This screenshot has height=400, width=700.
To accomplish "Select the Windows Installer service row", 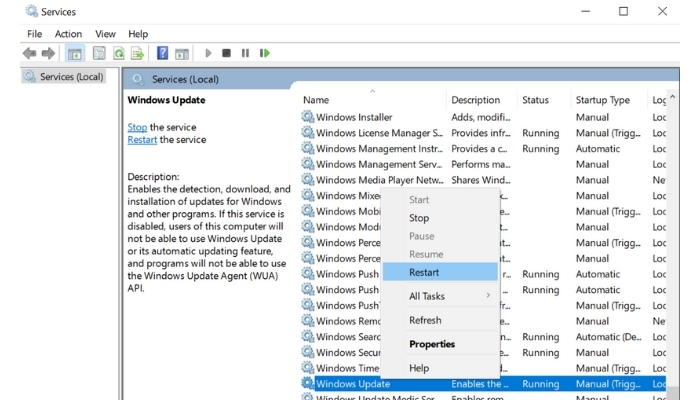I will (483, 117).
